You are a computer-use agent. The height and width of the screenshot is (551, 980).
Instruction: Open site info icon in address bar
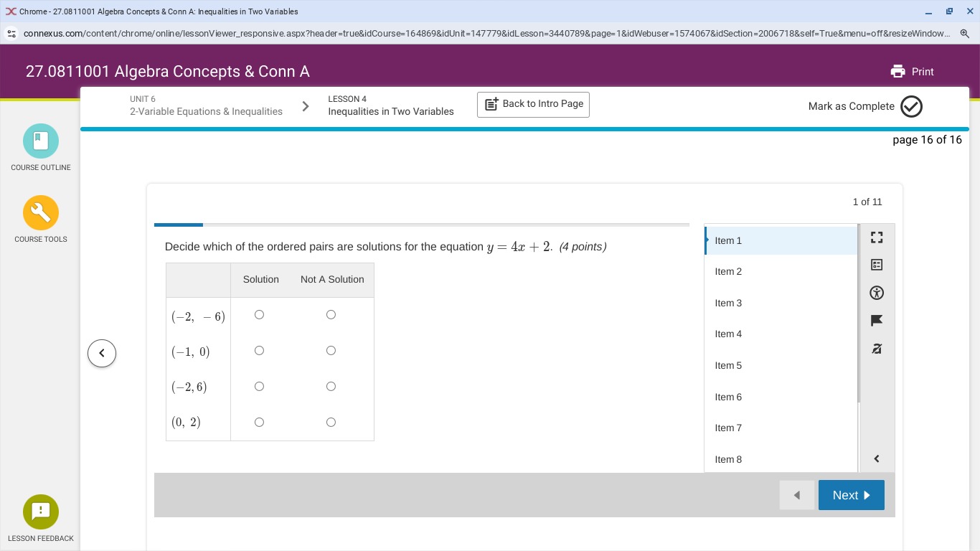pyautogui.click(x=11, y=34)
